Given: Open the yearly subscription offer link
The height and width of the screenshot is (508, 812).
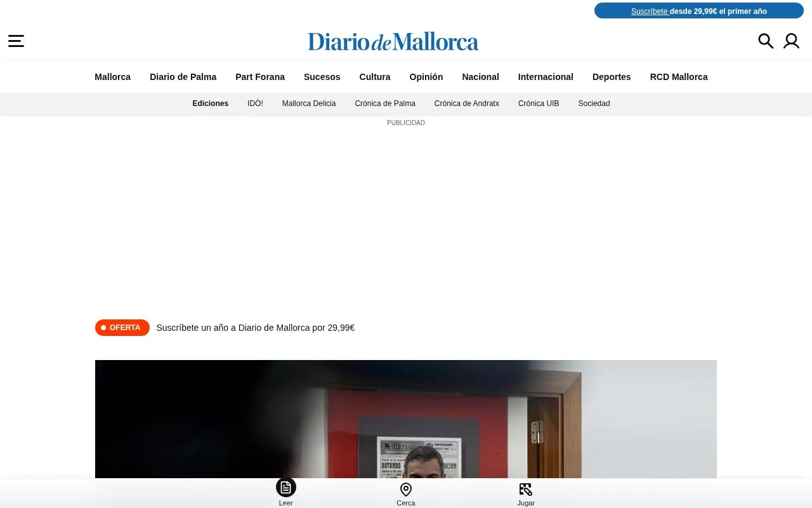Looking at the screenshot, I should [x=256, y=328].
